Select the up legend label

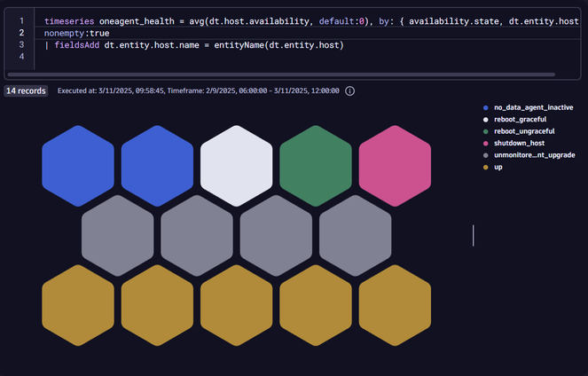tap(500, 167)
